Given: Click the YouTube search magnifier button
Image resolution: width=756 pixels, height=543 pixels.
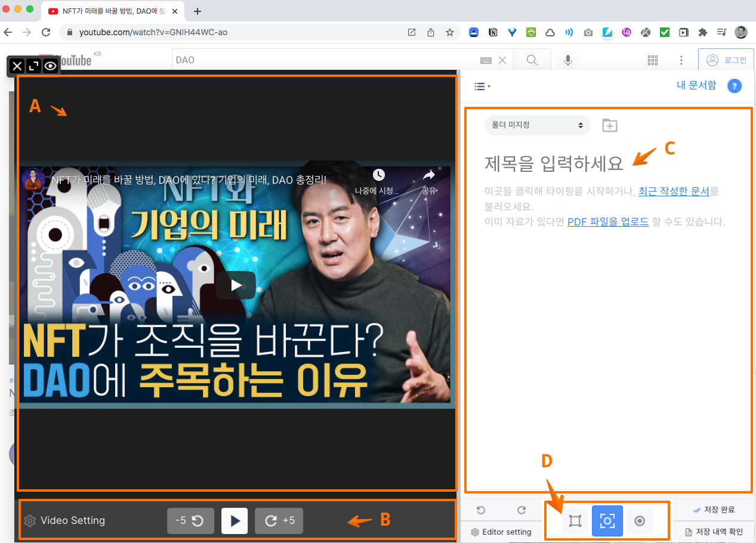Looking at the screenshot, I should click(x=532, y=60).
